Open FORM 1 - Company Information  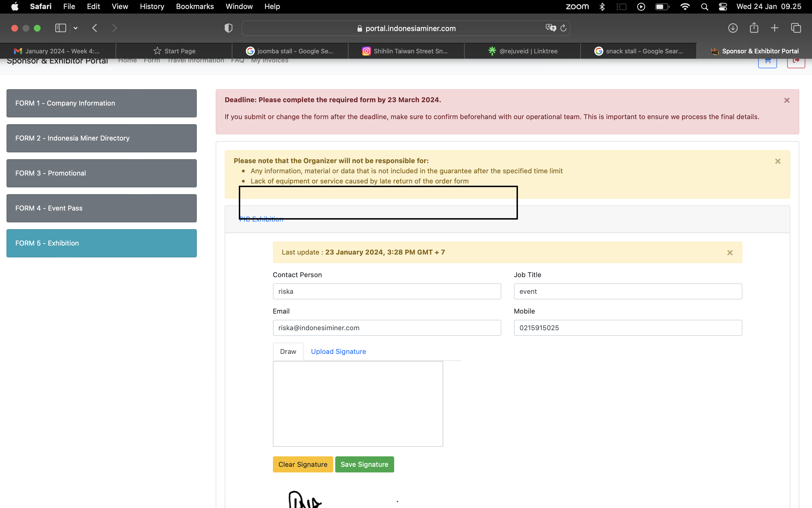pyautogui.click(x=102, y=103)
